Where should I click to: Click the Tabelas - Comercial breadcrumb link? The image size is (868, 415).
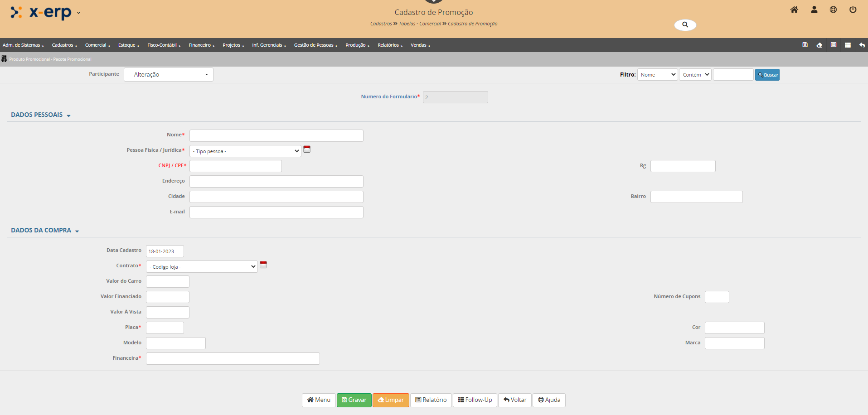[420, 24]
